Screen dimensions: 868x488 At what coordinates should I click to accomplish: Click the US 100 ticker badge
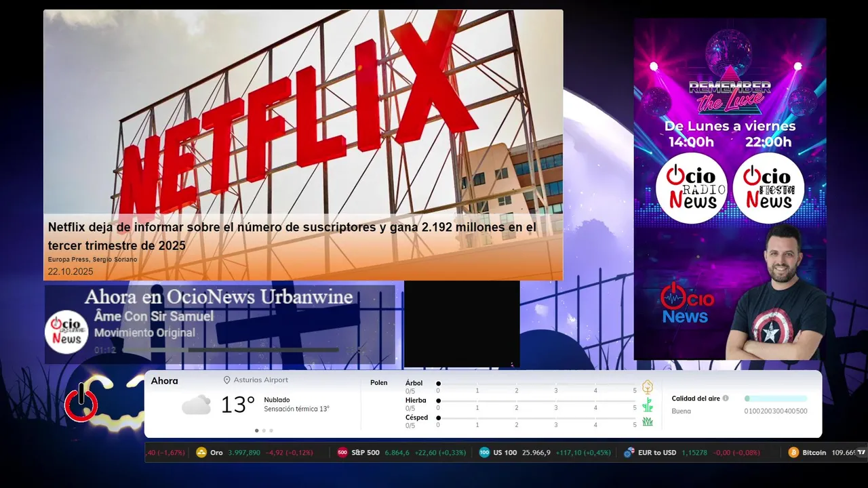pos(484,453)
